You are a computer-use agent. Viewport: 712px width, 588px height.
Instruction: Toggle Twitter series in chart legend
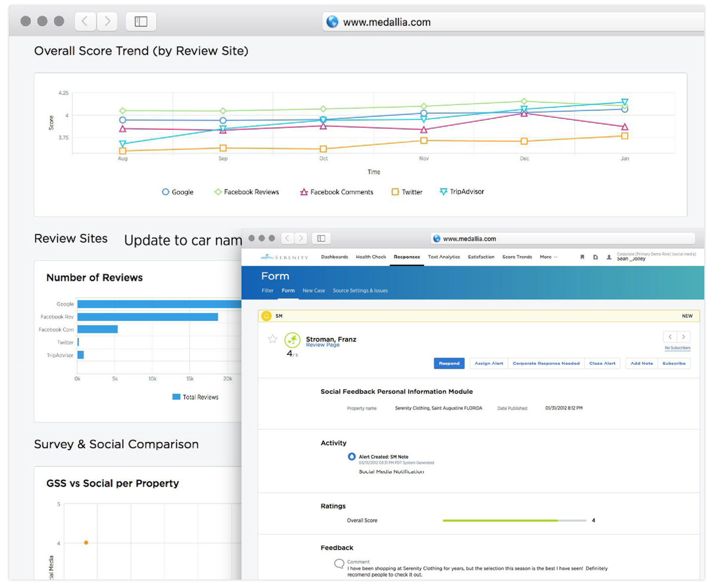[x=407, y=192]
